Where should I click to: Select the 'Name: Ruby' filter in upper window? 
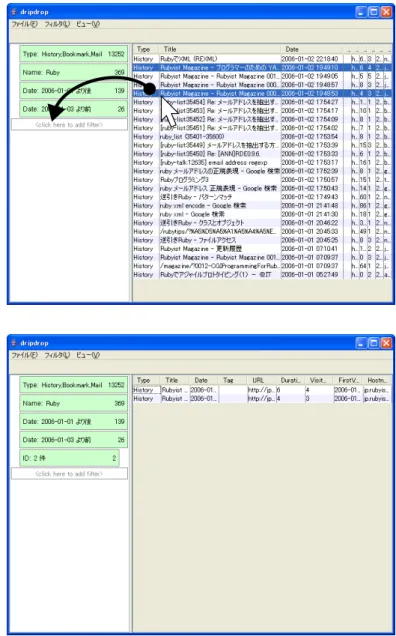(x=74, y=73)
